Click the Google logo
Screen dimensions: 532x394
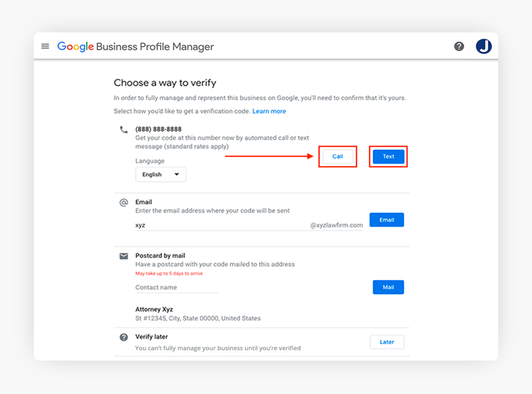[75, 47]
